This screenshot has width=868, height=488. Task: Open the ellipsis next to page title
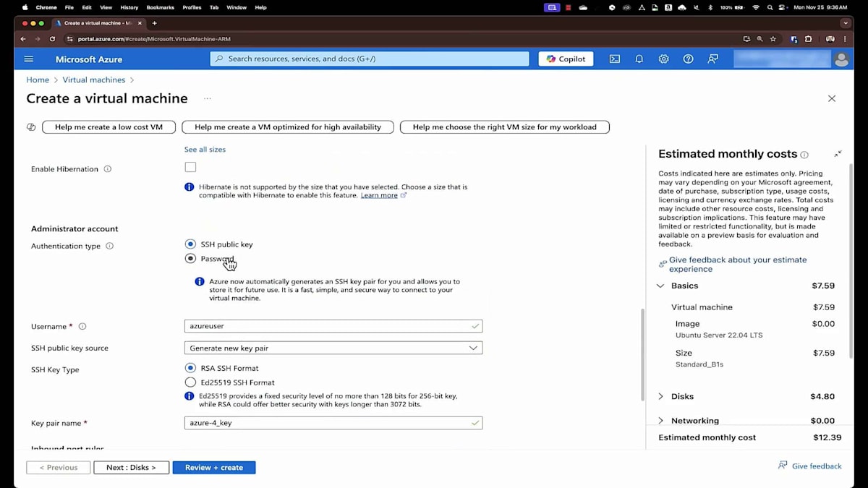tap(208, 98)
